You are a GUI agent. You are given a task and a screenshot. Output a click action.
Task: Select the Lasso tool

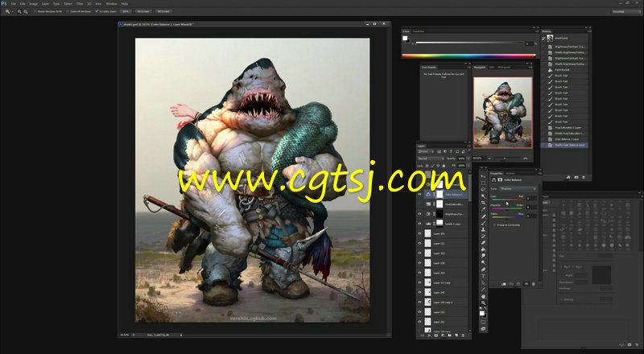coord(484,190)
